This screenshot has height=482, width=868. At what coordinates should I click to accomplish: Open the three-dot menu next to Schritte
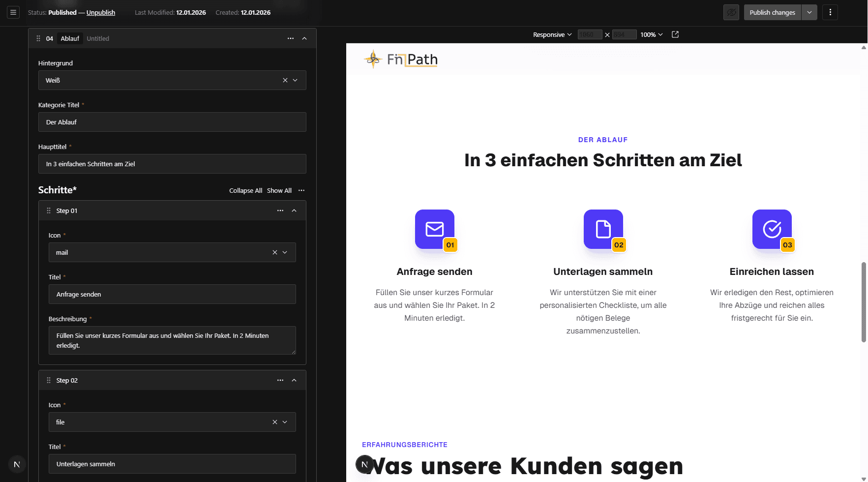301,190
